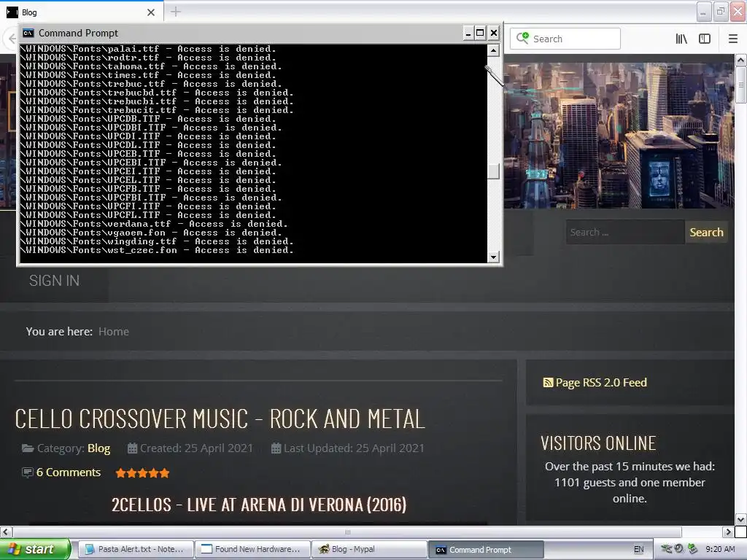Click the Visitors Online heading

click(598, 443)
